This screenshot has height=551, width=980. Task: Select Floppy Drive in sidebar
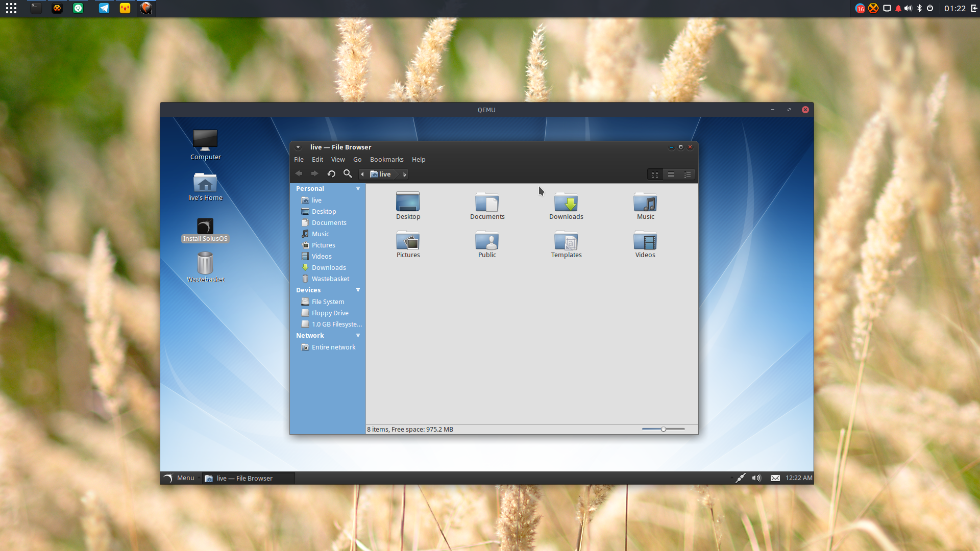328,313
